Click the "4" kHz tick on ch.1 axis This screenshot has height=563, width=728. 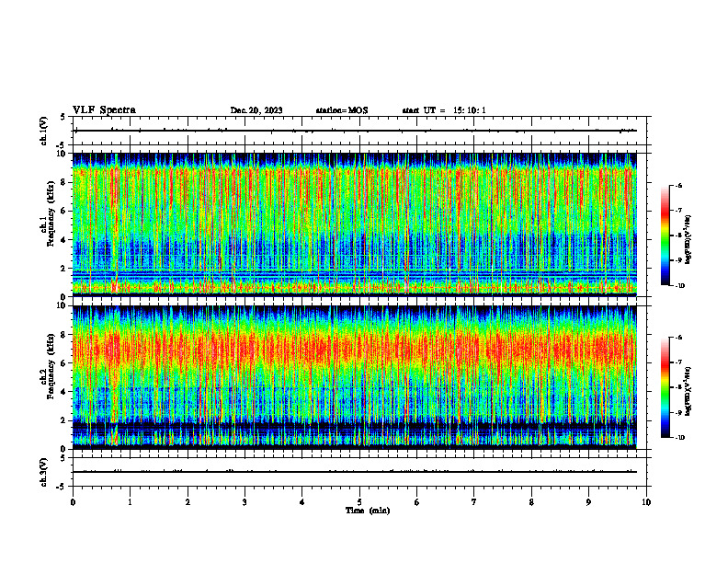pyautogui.click(x=64, y=240)
